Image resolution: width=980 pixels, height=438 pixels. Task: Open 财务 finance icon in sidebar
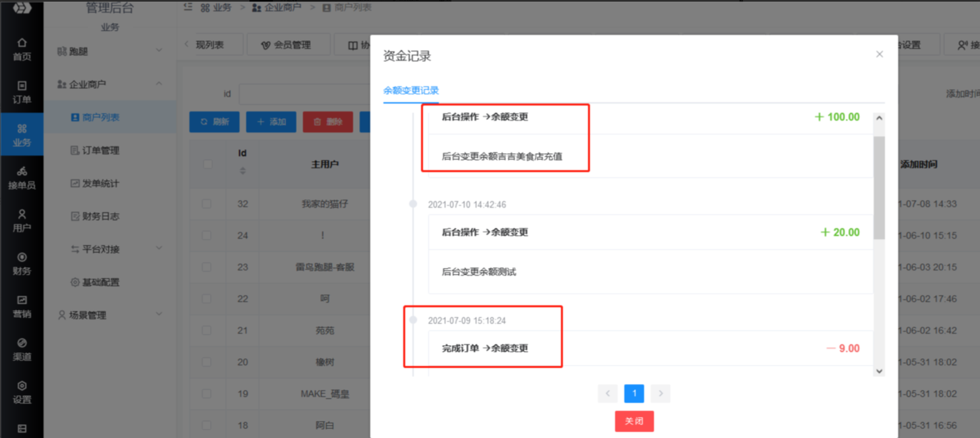click(22, 264)
